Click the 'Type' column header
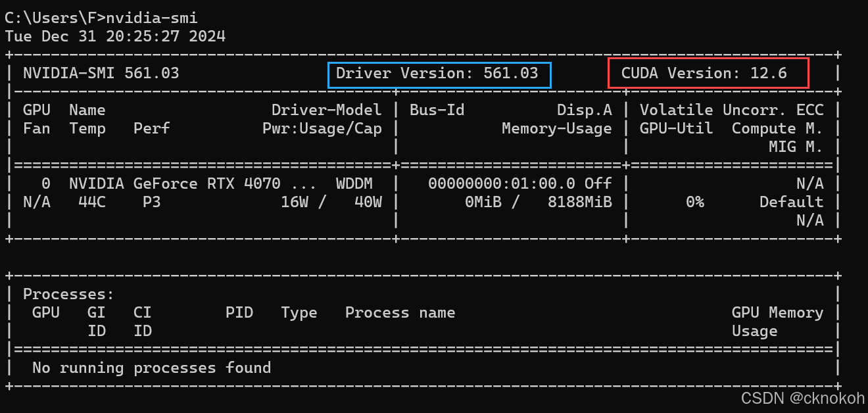The image size is (868, 413). click(x=299, y=312)
